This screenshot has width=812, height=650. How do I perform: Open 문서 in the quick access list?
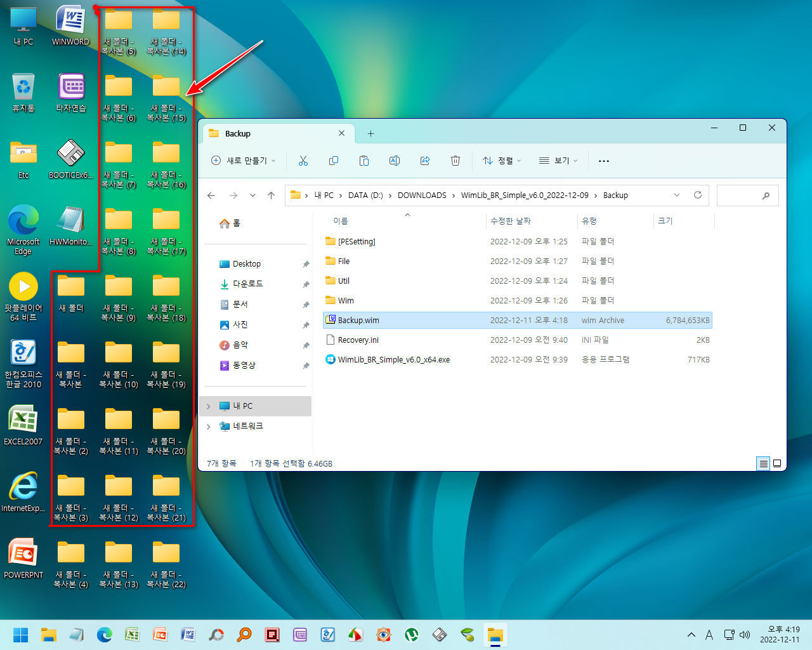pos(233,305)
